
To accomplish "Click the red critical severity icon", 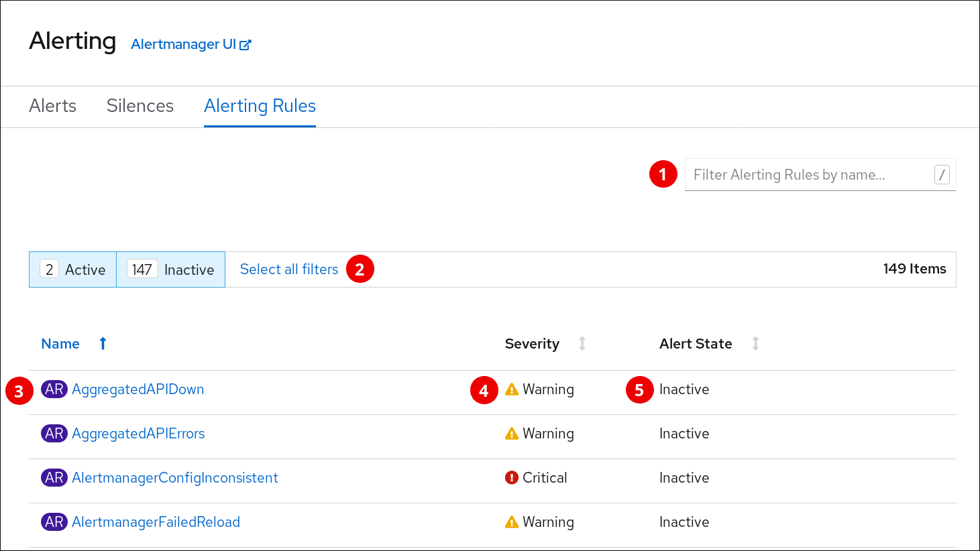I will [512, 478].
